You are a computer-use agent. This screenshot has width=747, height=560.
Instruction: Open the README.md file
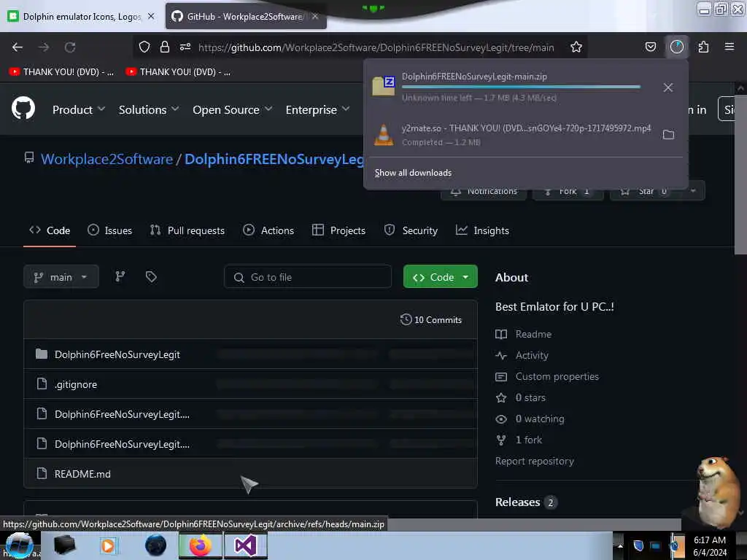click(x=82, y=474)
